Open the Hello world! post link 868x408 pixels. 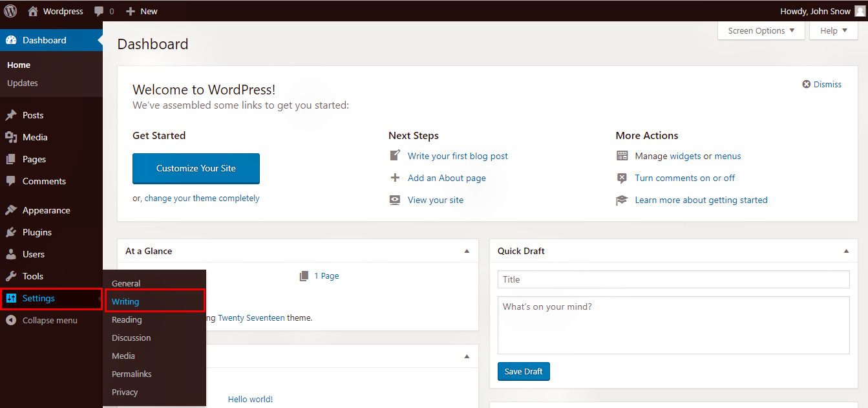[250, 398]
